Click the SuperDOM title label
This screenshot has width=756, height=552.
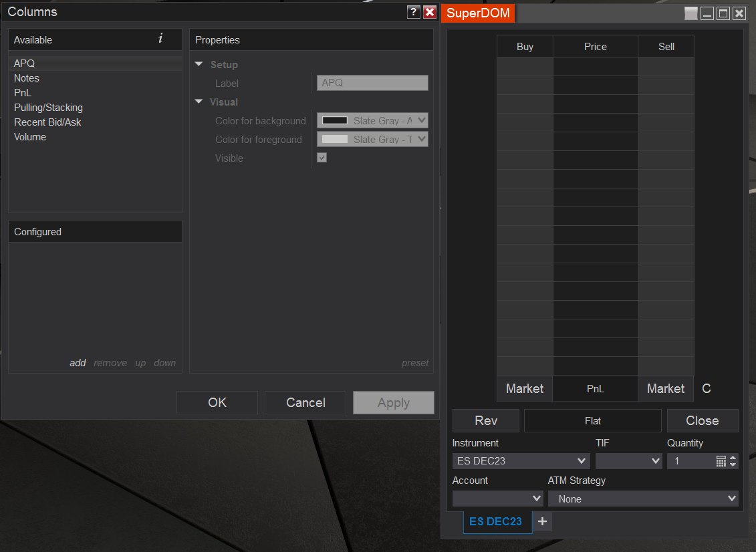[478, 13]
